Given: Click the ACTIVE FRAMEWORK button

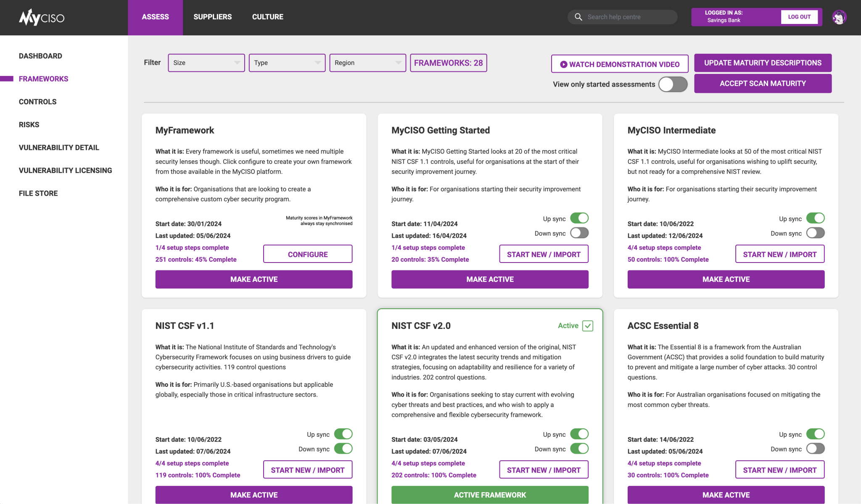Looking at the screenshot, I should click(490, 495).
